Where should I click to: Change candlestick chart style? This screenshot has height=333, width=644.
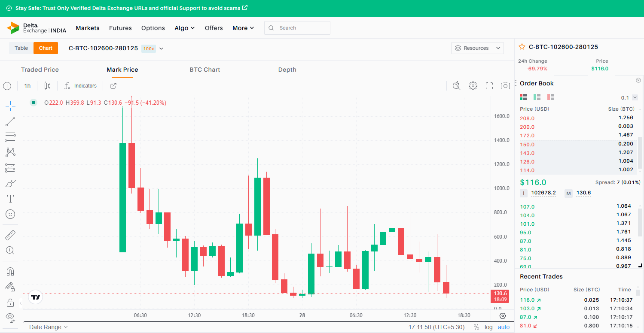coord(47,86)
